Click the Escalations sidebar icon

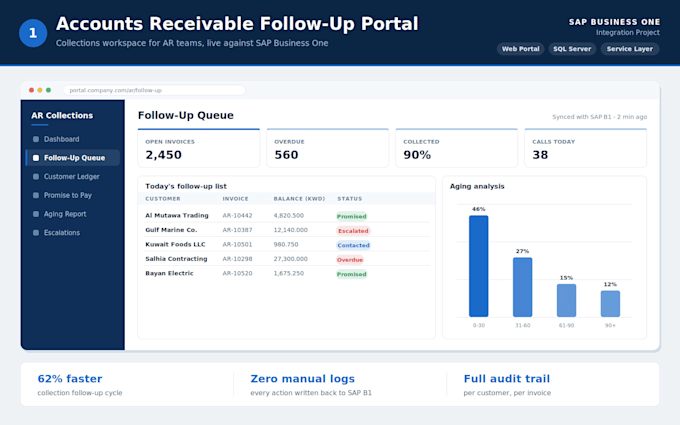[36, 232]
